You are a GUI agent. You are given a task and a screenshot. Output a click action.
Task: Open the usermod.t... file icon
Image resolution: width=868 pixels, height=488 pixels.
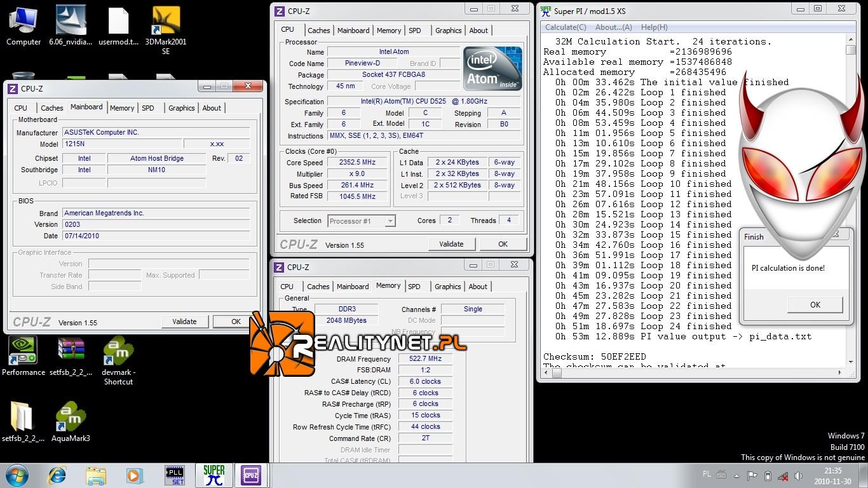(118, 25)
